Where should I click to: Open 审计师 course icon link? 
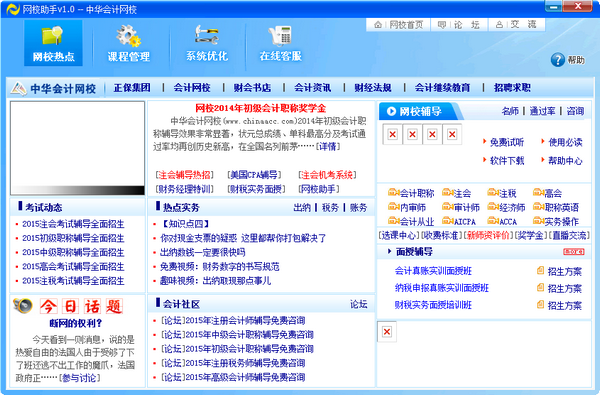click(461, 207)
